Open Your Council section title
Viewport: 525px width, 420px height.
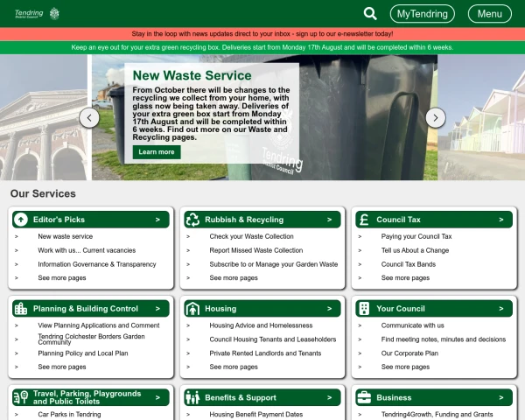point(401,309)
